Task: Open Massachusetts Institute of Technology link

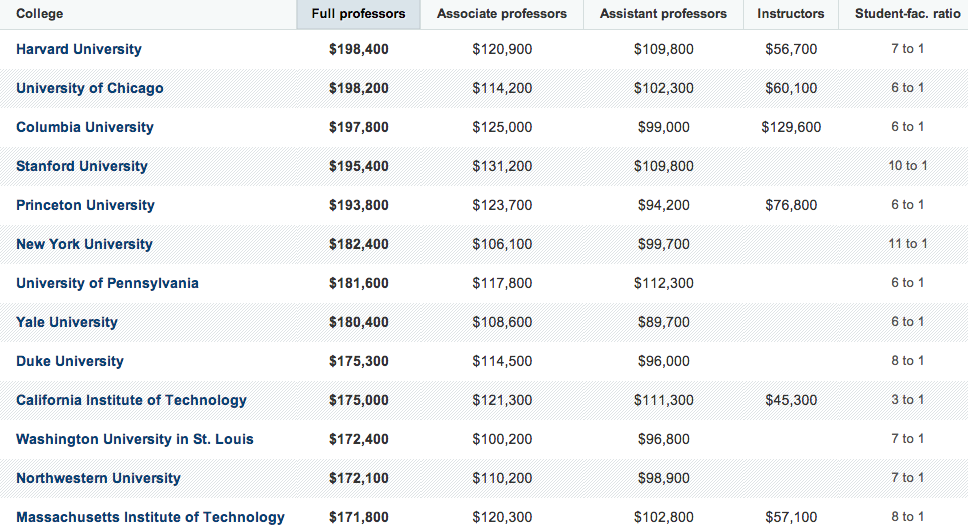Action: pyautogui.click(x=151, y=517)
